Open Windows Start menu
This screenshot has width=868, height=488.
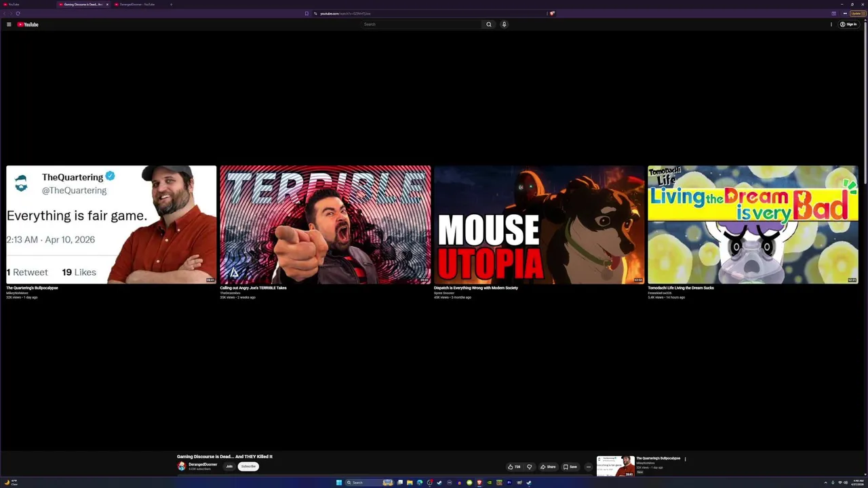pos(339,483)
